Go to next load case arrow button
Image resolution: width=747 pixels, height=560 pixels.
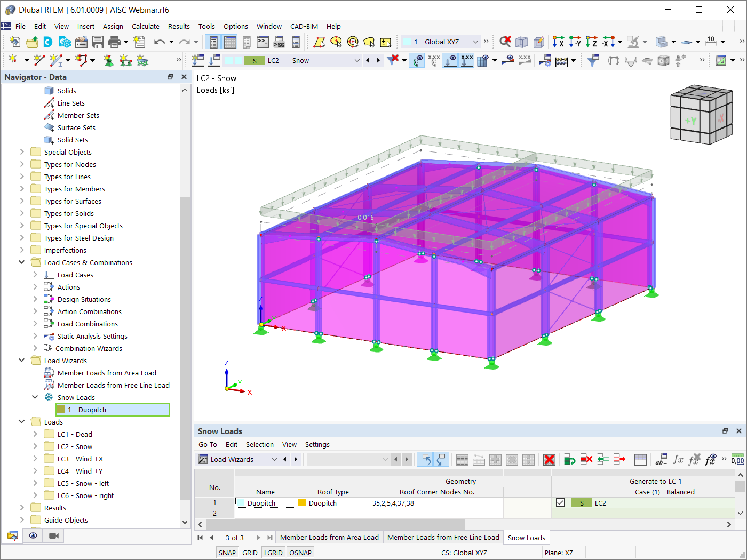click(379, 60)
